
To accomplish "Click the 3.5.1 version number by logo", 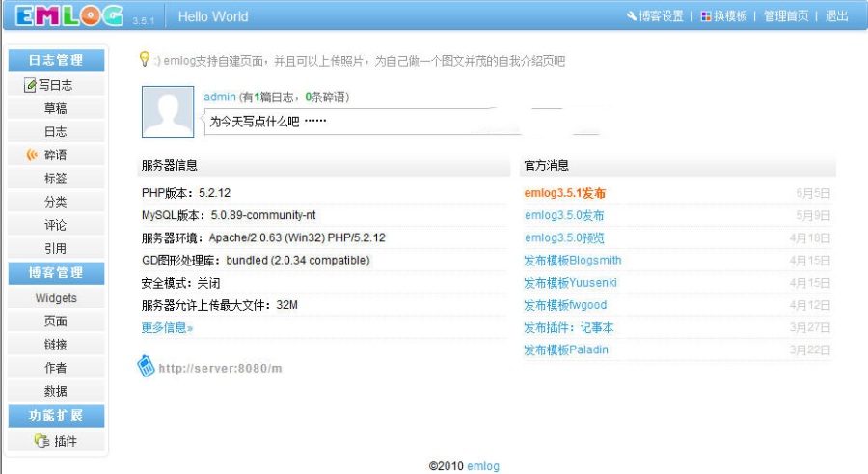I will (x=144, y=20).
